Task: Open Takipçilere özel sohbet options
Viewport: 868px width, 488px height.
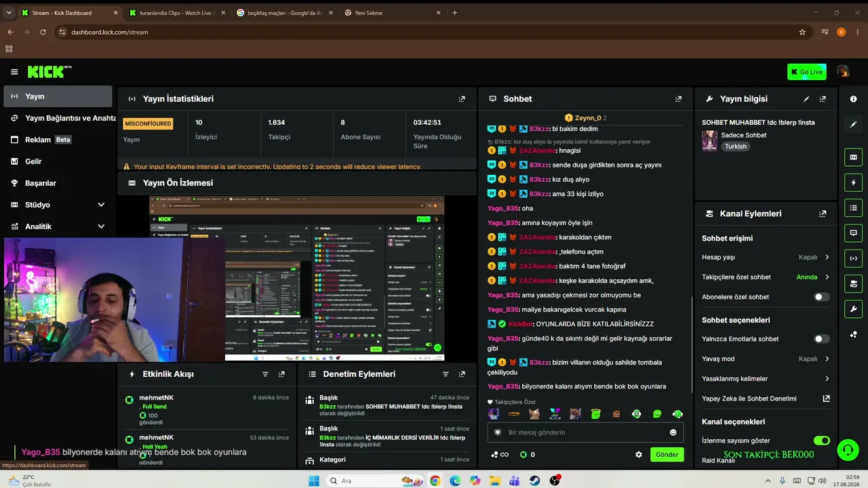Action: coord(766,277)
